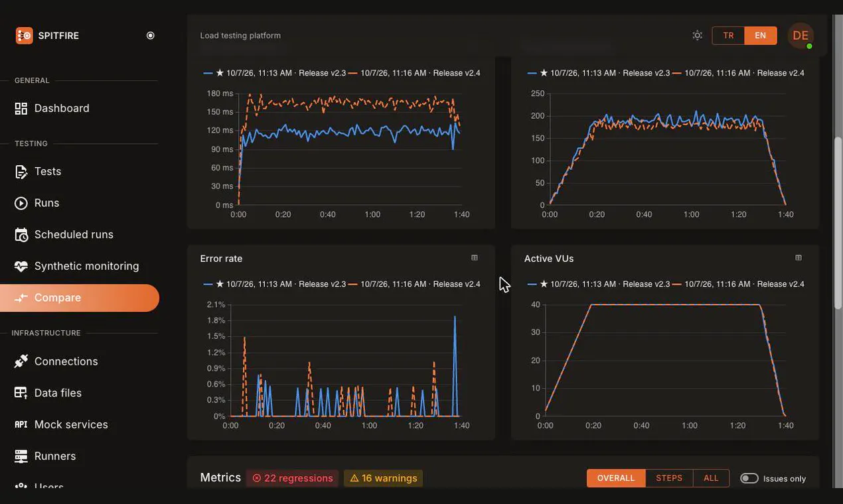Click the Mock services API icon

click(x=21, y=424)
